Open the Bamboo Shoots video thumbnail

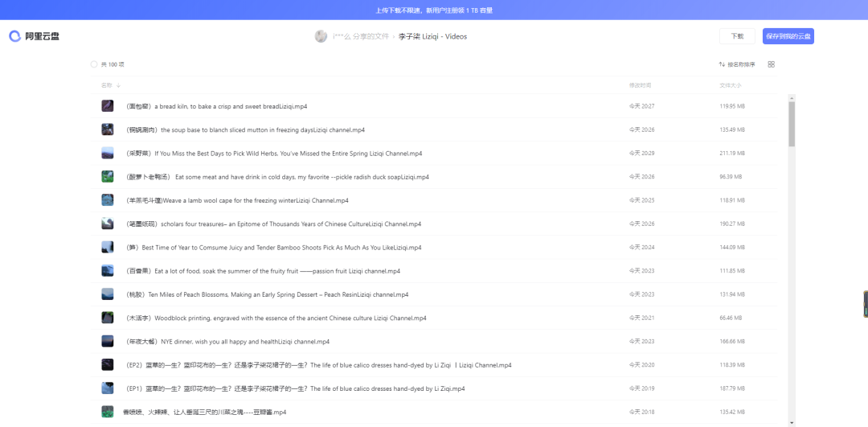[108, 247]
